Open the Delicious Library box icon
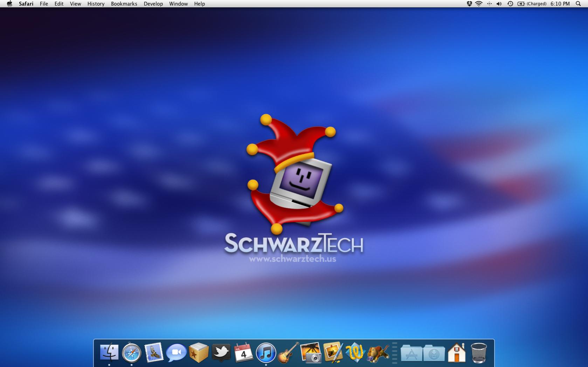 (x=199, y=353)
